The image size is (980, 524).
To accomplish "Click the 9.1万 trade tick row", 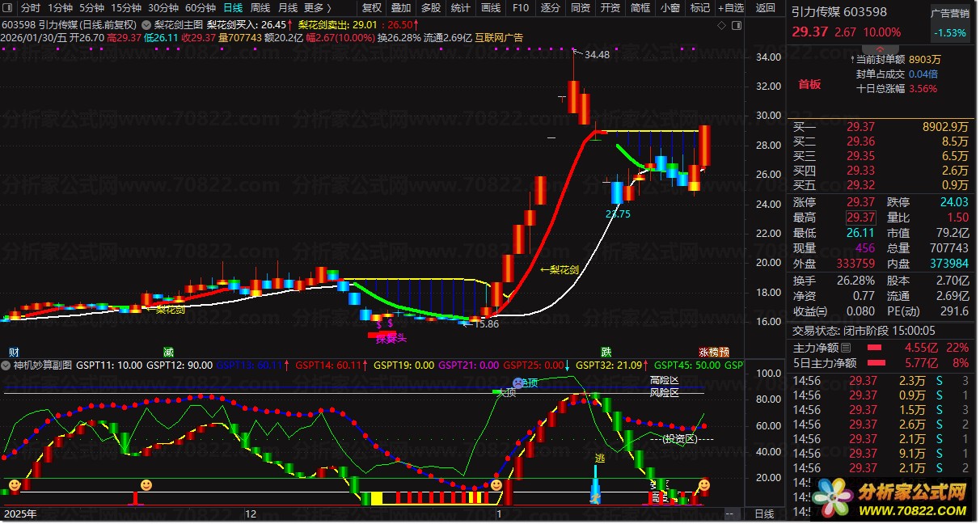I will click(x=881, y=454).
